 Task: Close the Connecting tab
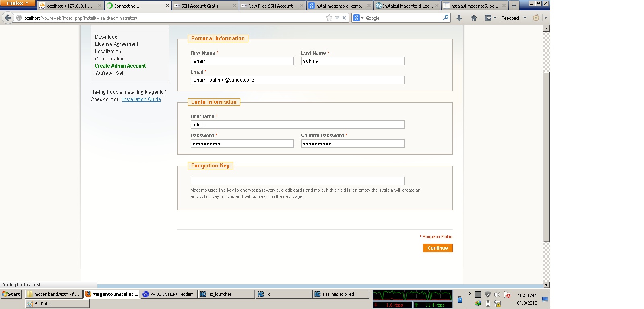(x=167, y=6)
